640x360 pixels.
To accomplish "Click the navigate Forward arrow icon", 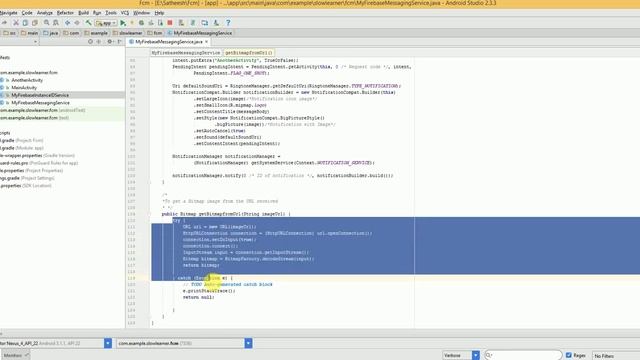I will (77, 23).
